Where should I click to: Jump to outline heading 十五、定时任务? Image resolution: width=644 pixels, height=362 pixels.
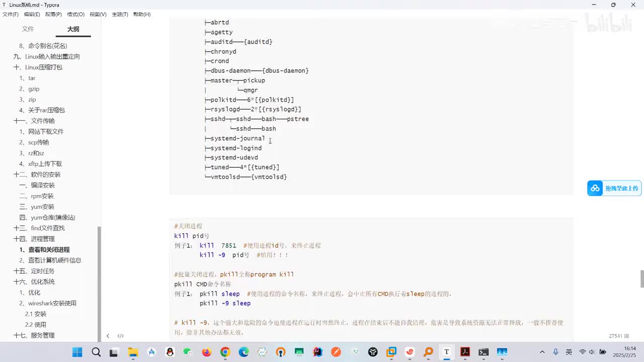[34, 271]
